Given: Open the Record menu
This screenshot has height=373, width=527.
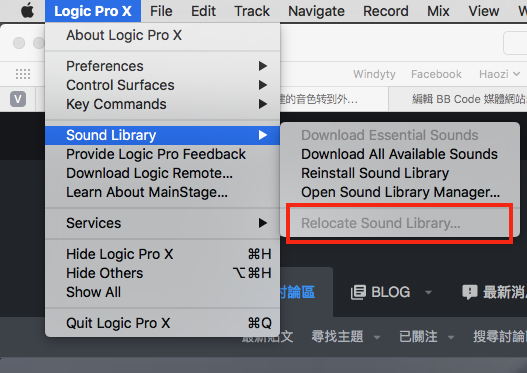Looking at the screenshot, I should coord(386,11).
